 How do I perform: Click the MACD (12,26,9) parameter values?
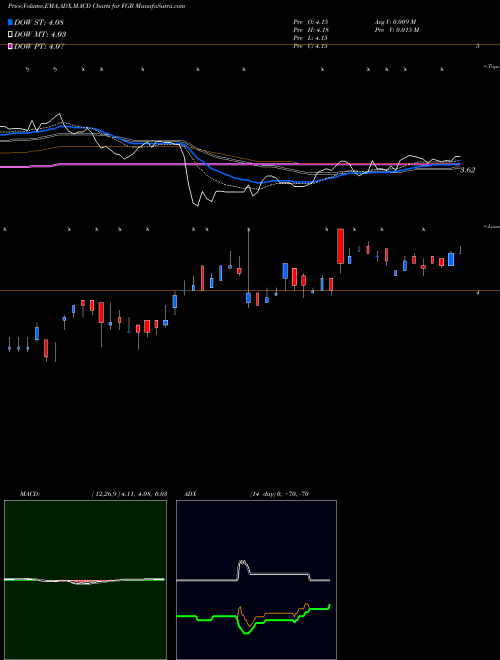coord(129,494)
